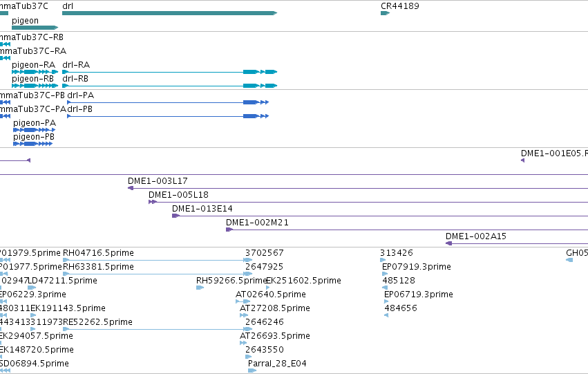588x374 pixels.
Task: Select the drl-RB transcript line
Action: (169, 86)
